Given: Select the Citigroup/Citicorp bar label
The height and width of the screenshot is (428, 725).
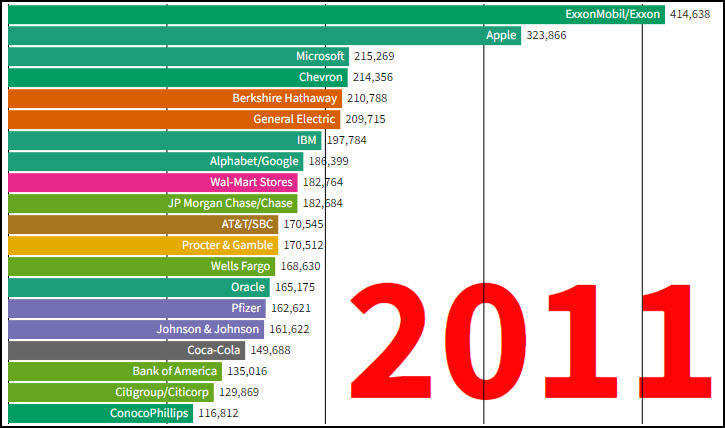Looking at the screenshot, I should (x=162, y=392).
